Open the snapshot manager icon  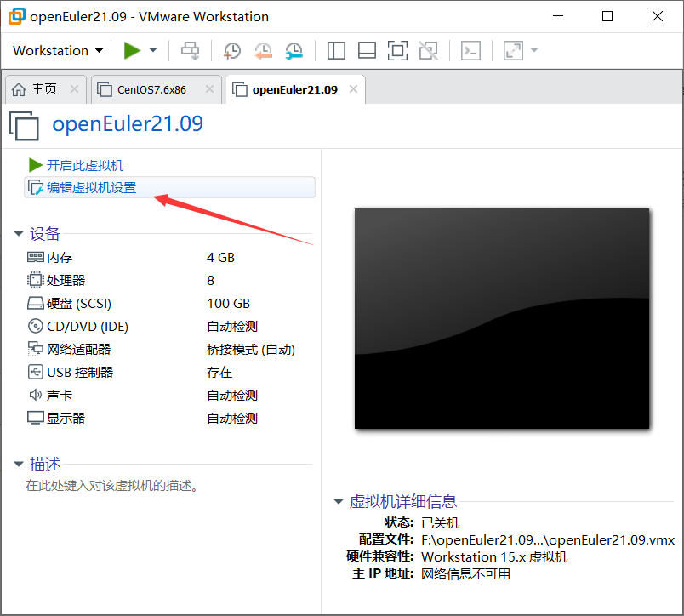tap(294, 50)
